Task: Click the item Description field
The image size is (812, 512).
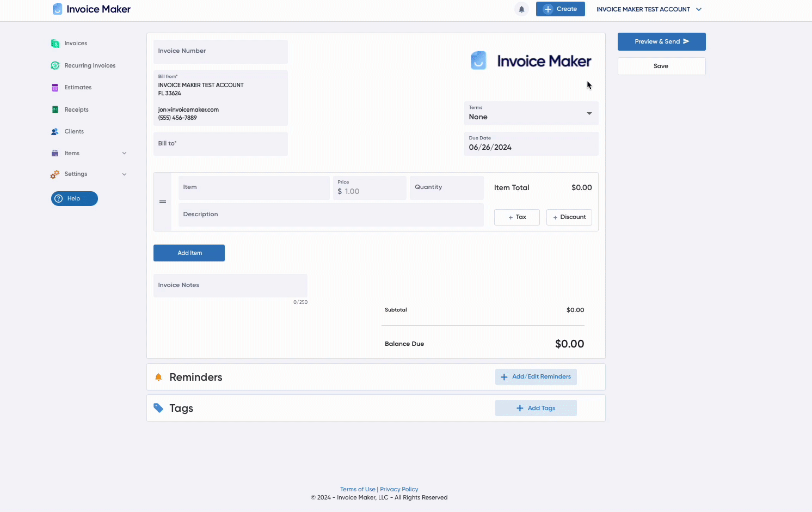Action: (x=331, y=215)
